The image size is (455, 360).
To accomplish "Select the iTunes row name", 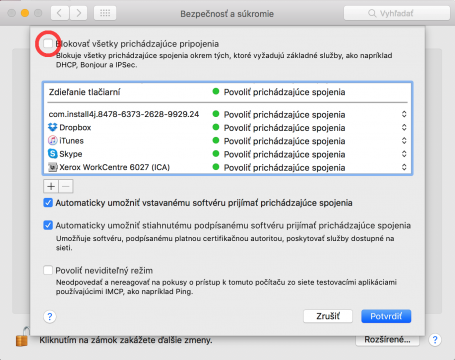I will tap(71, 141).
